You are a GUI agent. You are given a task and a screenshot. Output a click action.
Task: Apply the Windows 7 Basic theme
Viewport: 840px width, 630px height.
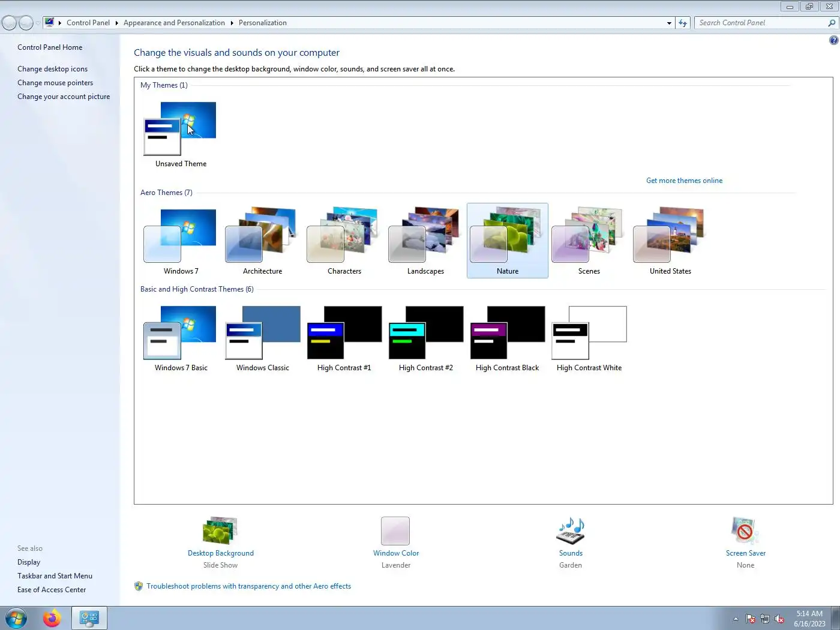point(181,338)
